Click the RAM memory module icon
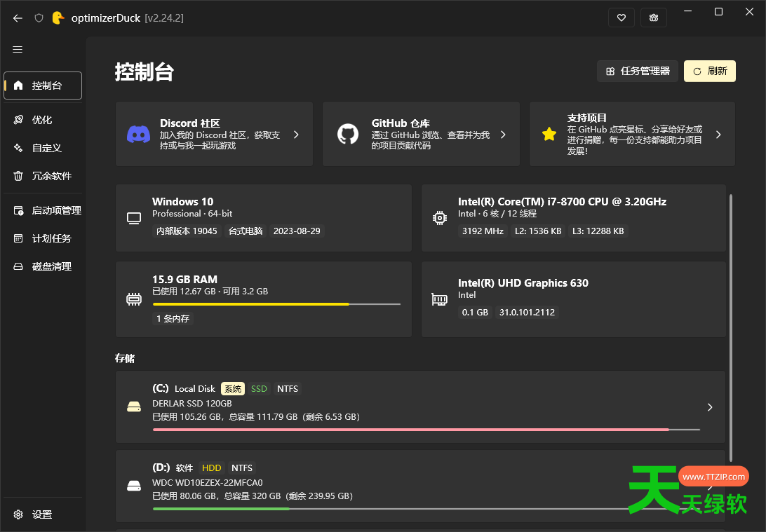This screenshot has height=532, width=766. coord(134,299)
